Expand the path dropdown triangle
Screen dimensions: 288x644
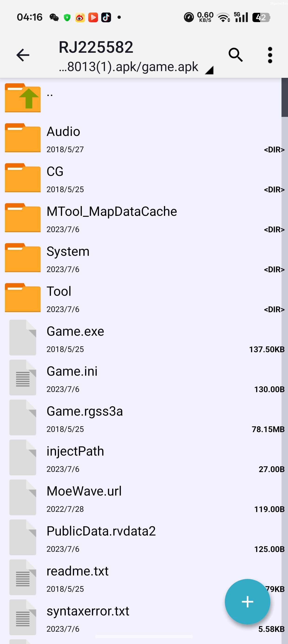click(x=209, y=70)
